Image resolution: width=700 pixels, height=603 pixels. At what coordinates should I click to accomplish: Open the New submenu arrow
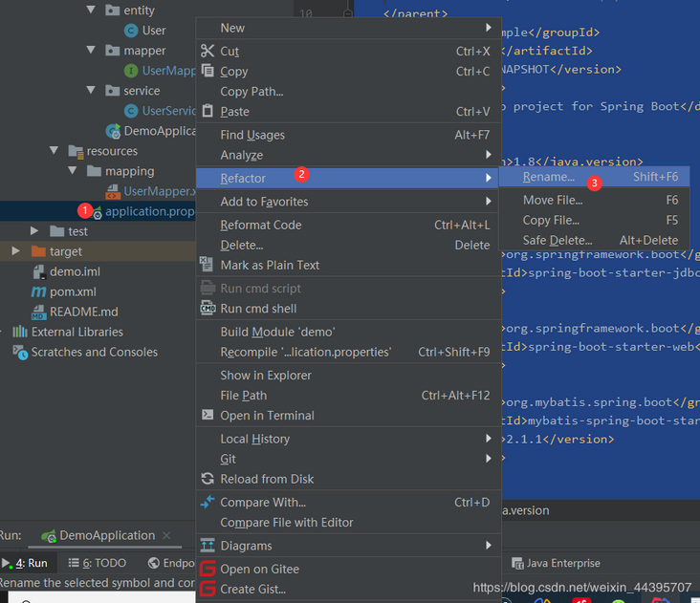pos(489,28)
